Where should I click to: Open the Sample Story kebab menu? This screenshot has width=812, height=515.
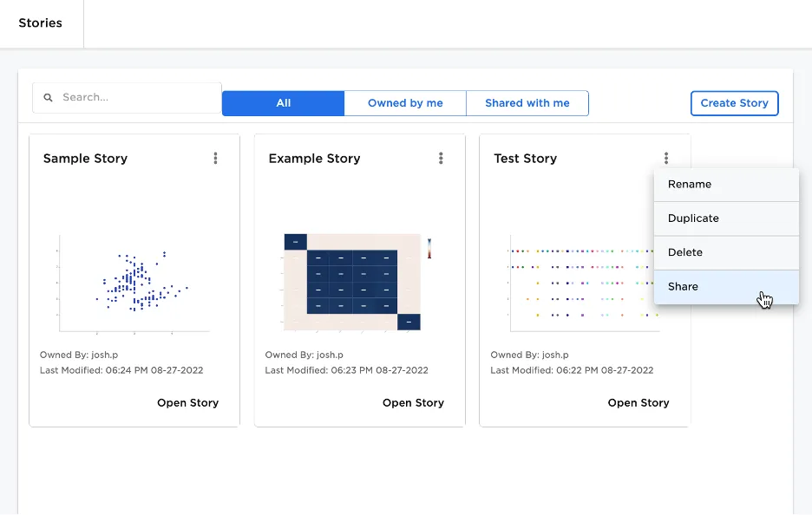tap(216, 159)
